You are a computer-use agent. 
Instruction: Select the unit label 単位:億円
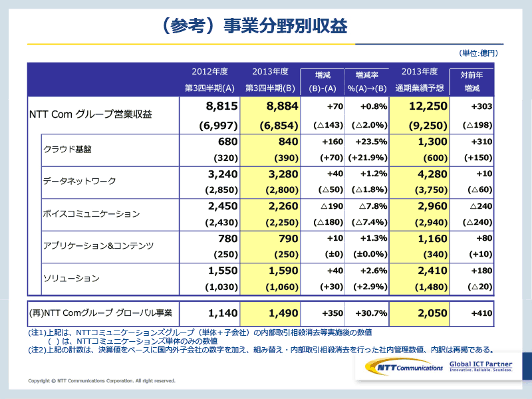(478, 53)
